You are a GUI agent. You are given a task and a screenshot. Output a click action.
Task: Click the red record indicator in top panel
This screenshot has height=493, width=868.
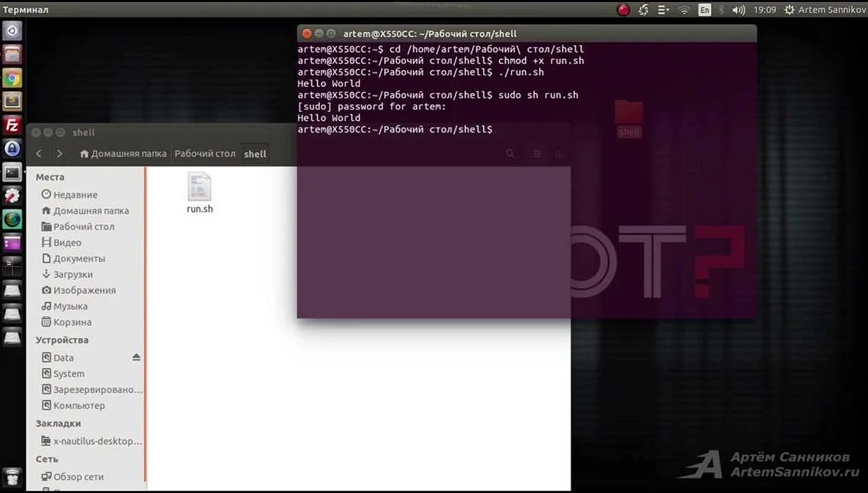point(623,9)
